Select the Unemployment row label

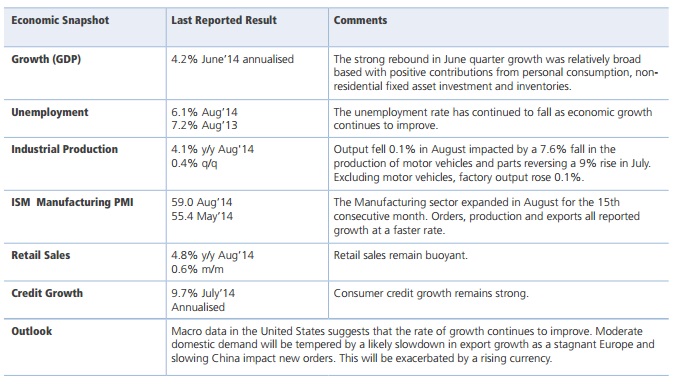click(50, 112)
